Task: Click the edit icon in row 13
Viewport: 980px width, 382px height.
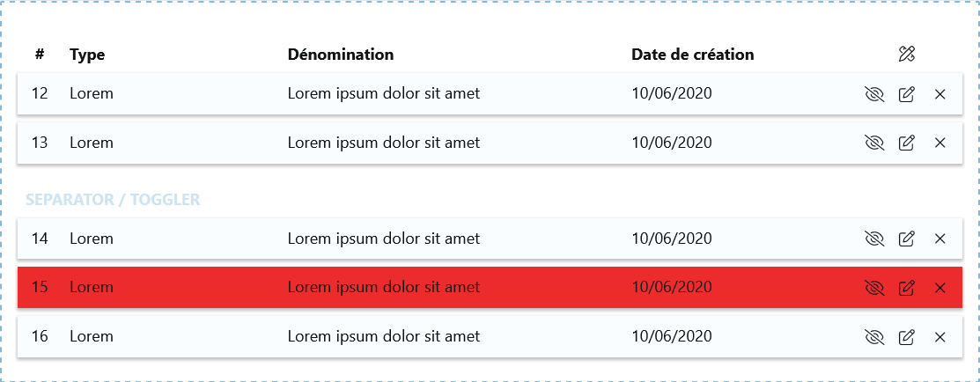Action: coord(906,143)
